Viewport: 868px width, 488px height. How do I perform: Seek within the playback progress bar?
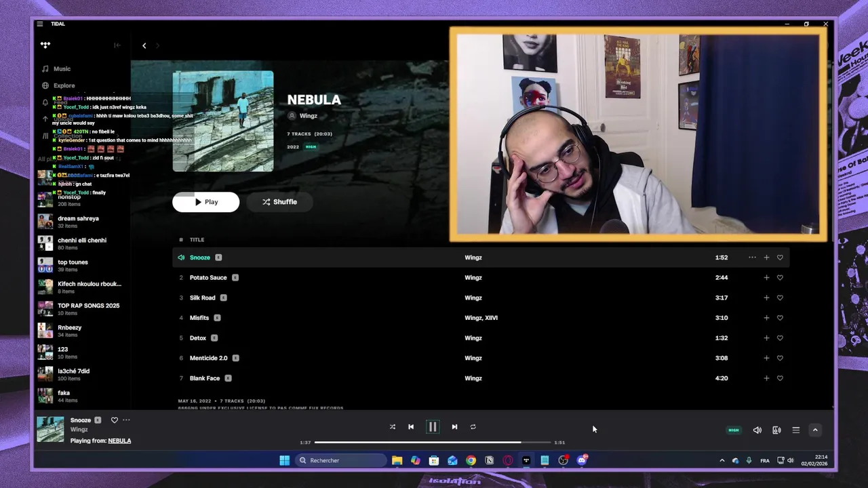433,443
